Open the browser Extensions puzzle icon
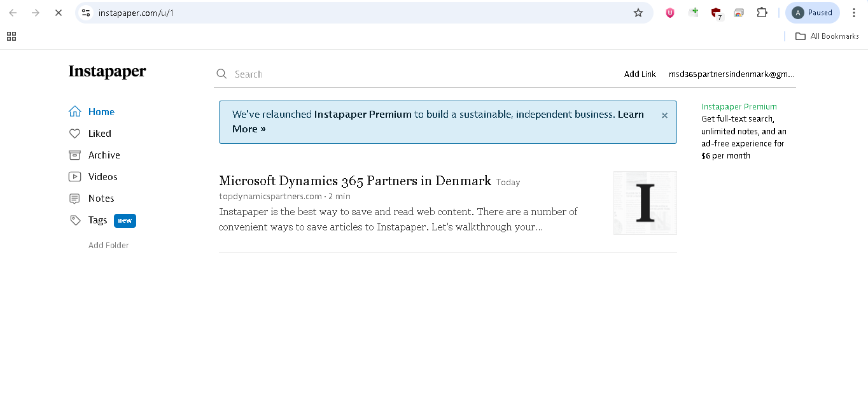 pyautogui.click(x=762, y=13)
